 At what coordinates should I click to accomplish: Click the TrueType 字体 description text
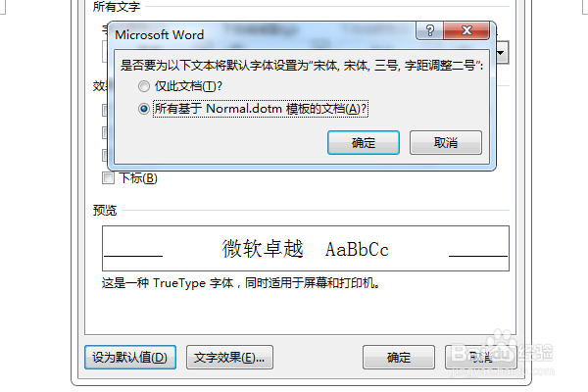click(240, 283)
